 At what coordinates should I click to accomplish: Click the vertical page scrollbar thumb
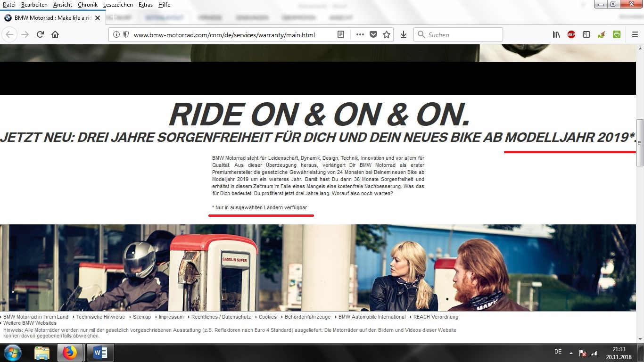click(640, 142)
